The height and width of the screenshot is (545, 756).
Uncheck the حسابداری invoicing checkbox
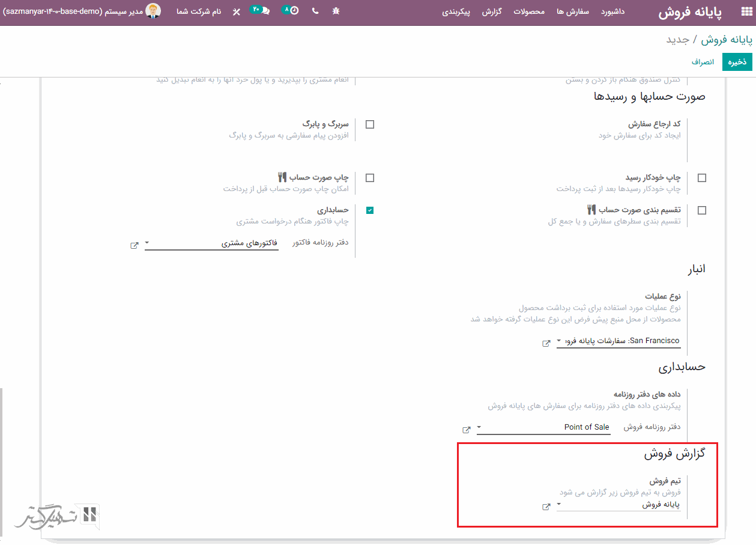pyautogui.click(x=370, y=210)
